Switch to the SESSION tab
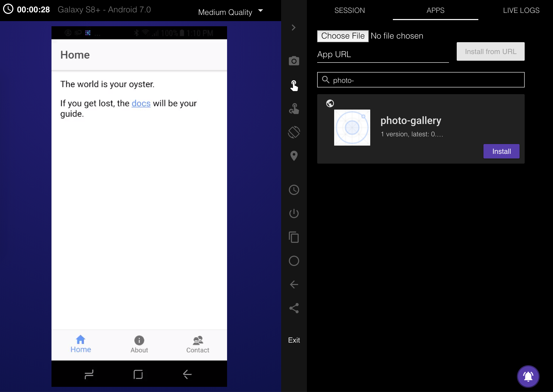 [349, 10]
